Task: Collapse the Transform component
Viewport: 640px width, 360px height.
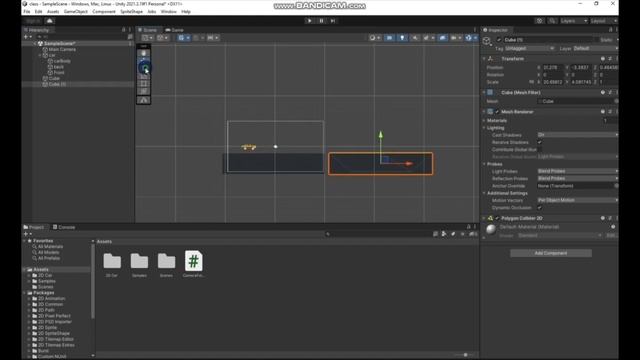Action: point(484,59)
